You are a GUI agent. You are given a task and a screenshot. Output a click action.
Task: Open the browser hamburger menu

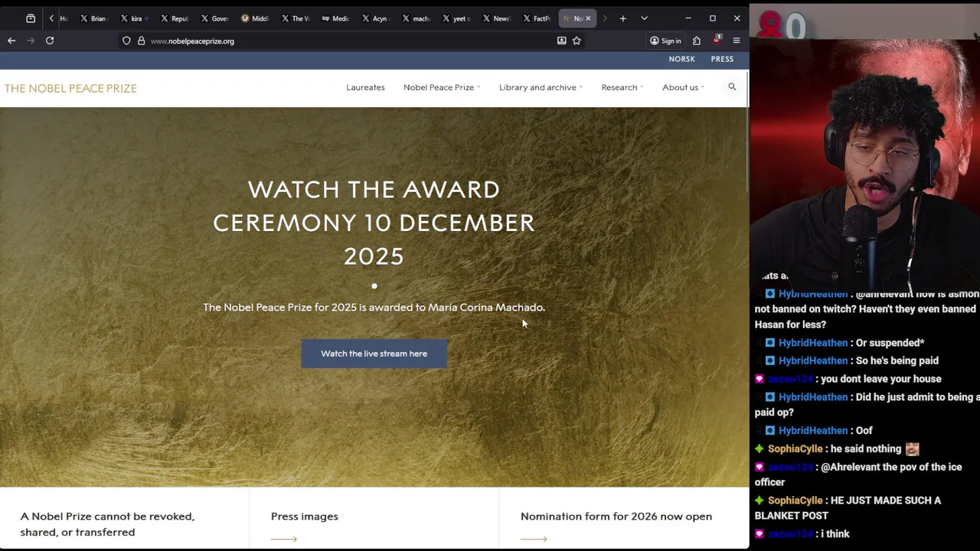[737, 41]
